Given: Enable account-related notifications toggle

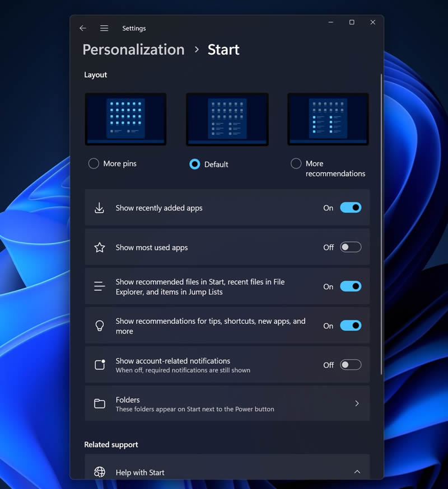Looking at the screenshot, I should (x=351, y=365).
